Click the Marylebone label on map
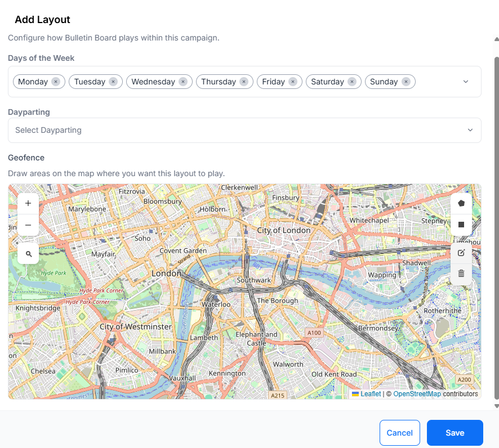Screen dimensions: 499x448 click(87, 209)
